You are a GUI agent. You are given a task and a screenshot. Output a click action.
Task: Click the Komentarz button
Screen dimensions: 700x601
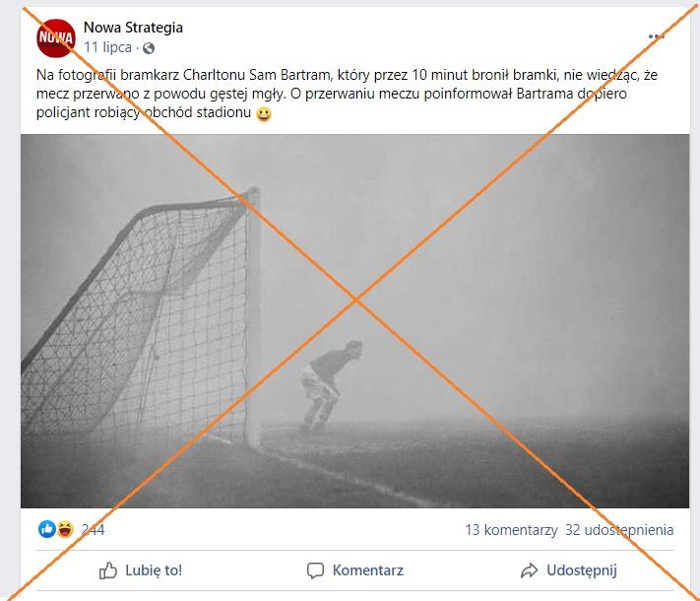click(x=355, y=570)
